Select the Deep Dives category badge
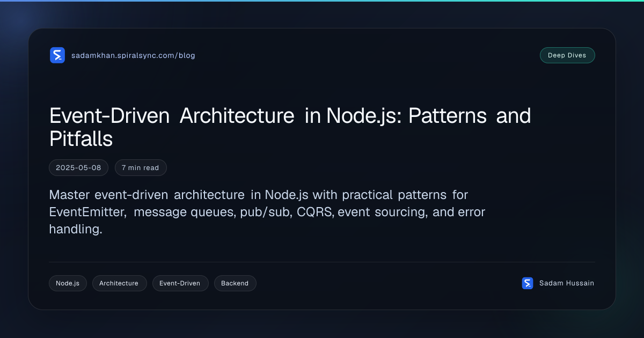The width and height of the screenshot is (644, 338). click(x=567, y=55)
